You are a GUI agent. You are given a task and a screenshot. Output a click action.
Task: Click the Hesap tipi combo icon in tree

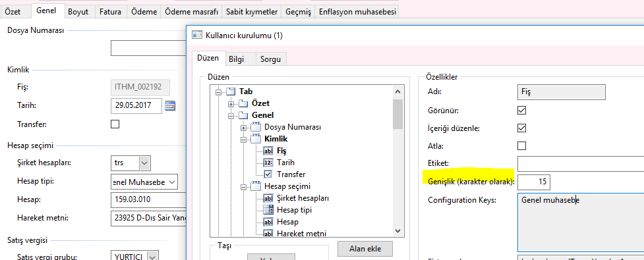tap(268, 211)
